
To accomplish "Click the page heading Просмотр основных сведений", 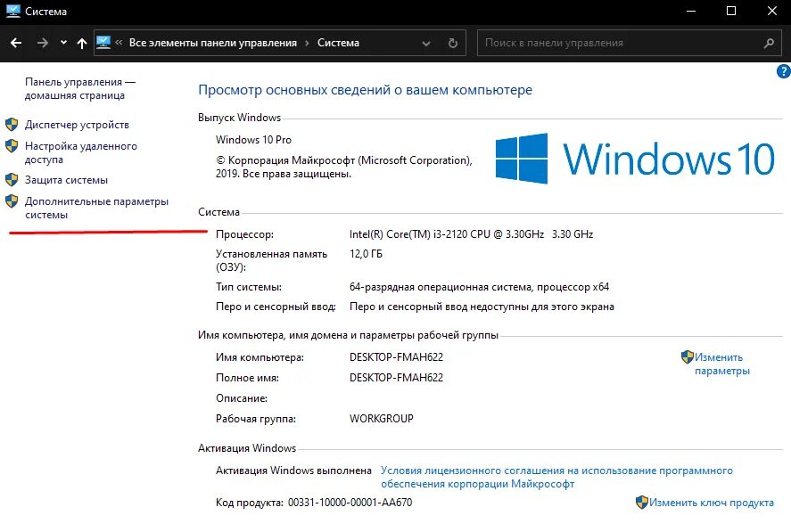I will pyautogui.click(x=366, y=90).
